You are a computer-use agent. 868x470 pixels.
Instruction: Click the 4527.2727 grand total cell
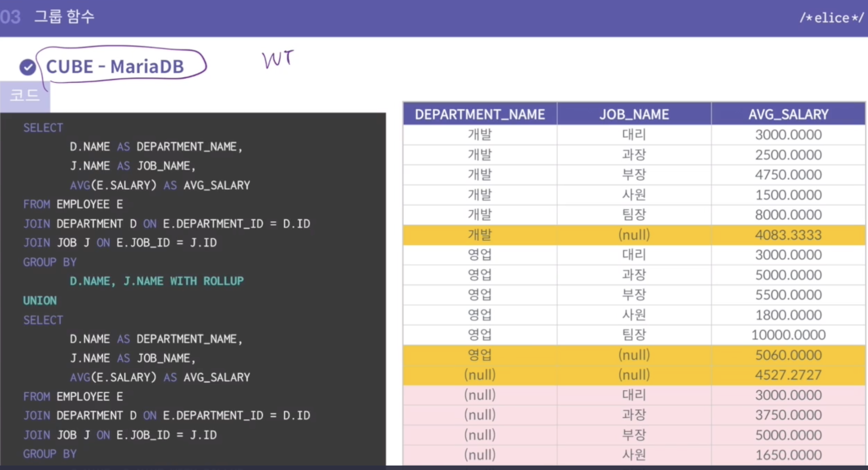click(788, 375)
